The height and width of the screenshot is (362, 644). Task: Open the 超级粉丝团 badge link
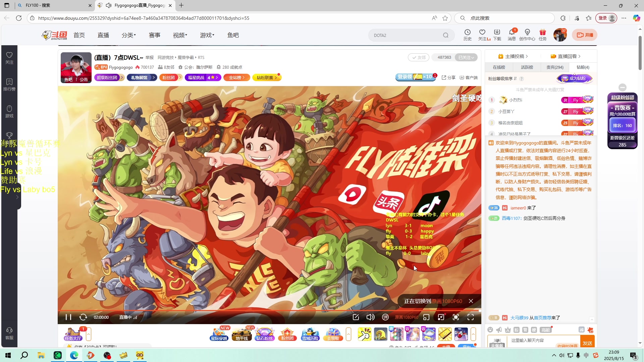click(109, 77)
